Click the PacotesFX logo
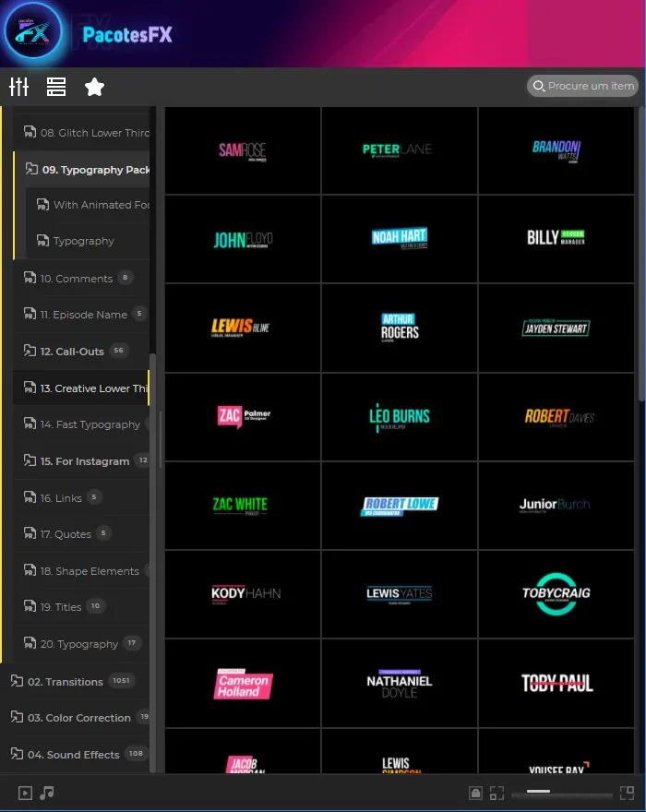Screen dimensions: 646x812 33,32
